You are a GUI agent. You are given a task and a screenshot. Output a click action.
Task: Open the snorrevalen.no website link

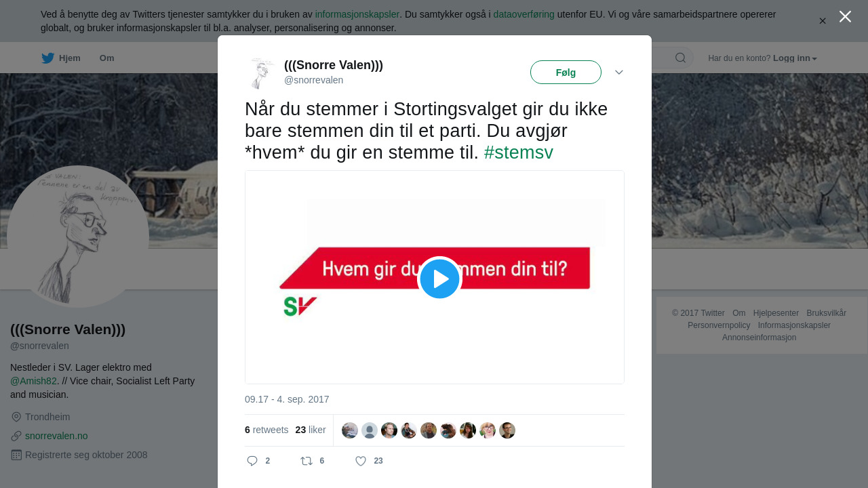coord(56,436)
